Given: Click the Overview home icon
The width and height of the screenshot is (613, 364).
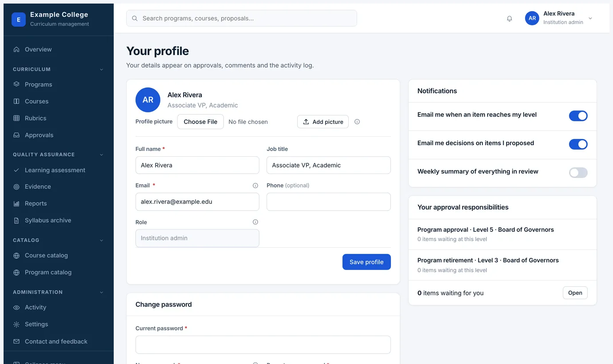Looking at the screenshot, I should pos(16,49).
